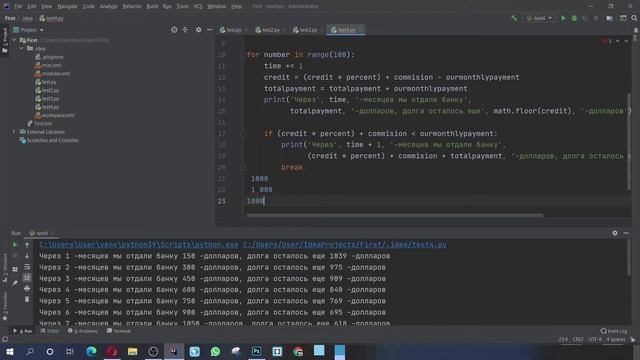Click the editor horizontal scrollbar
The width and height of the screenshot is (640, 360).
point(395,215)
